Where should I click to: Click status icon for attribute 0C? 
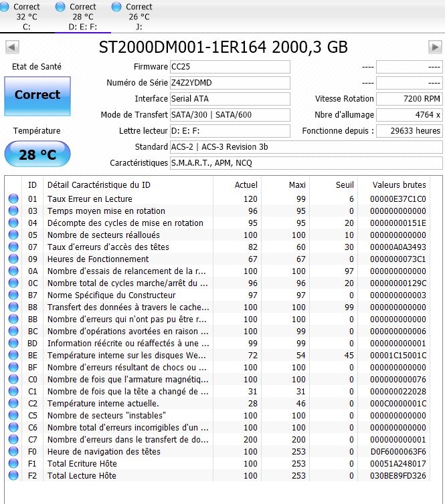pyautogui.click(x=13, y=283)
